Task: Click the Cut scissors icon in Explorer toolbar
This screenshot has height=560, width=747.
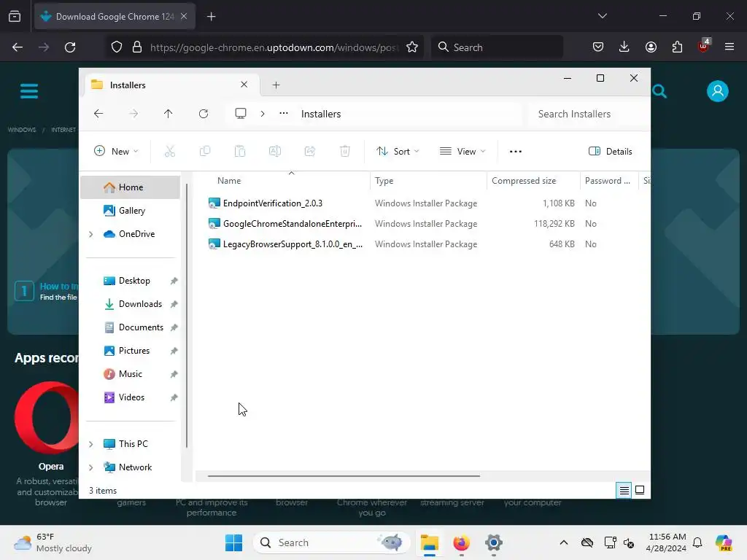Action: [169, 152]
